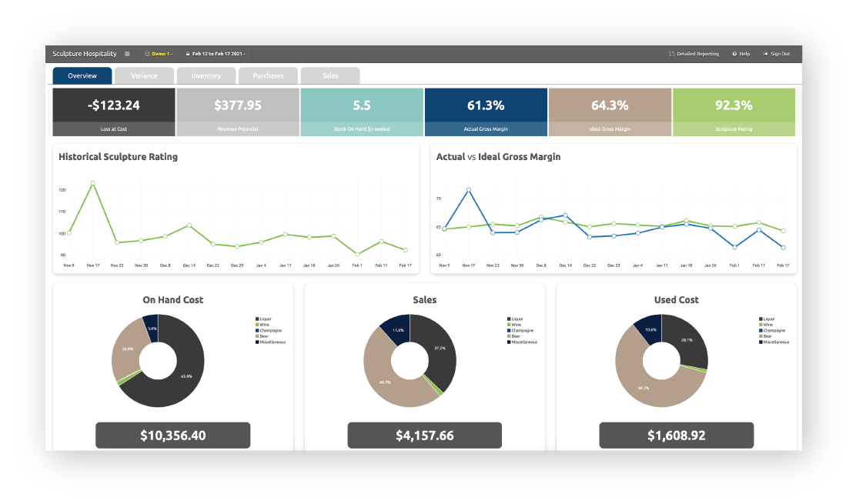Image resolution: width=856 pixels, height=504 pixels.
Task: Open the Purchases tab
Action: (x=268, y=75)
